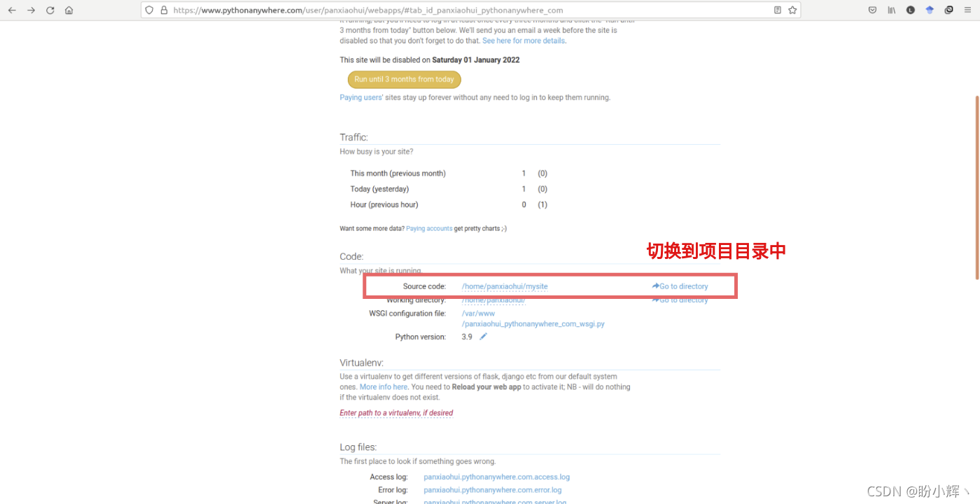Bookmark this page with the star

pyautogui.click(x=792, y=10)
